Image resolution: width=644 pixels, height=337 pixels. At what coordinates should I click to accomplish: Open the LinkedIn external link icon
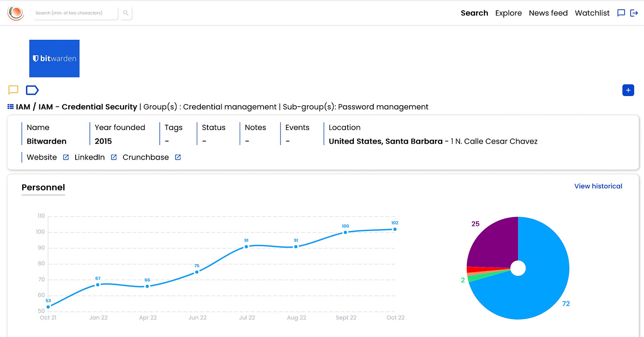(x=114, y=157)
